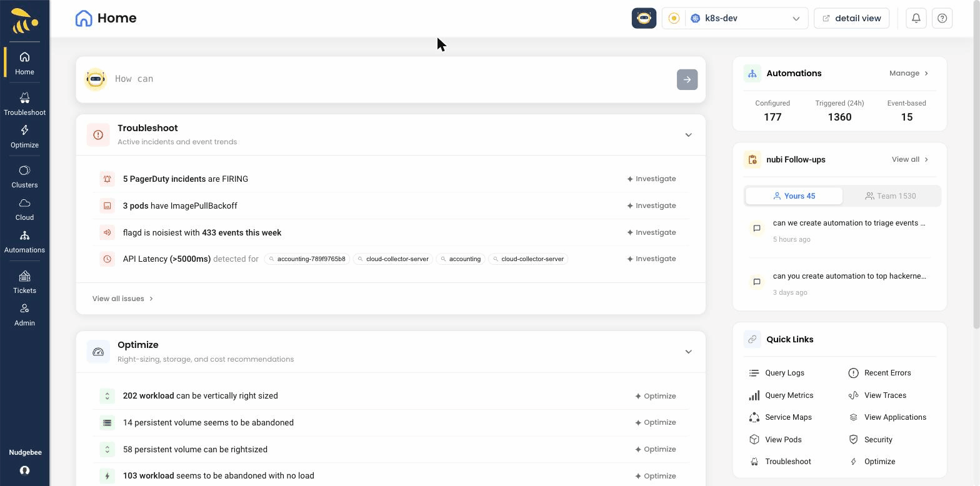Viewport: 980px width, 486px height.
Task: Select the Team 1530 tab
Action: pyautogui.click(x=891, y=196)
